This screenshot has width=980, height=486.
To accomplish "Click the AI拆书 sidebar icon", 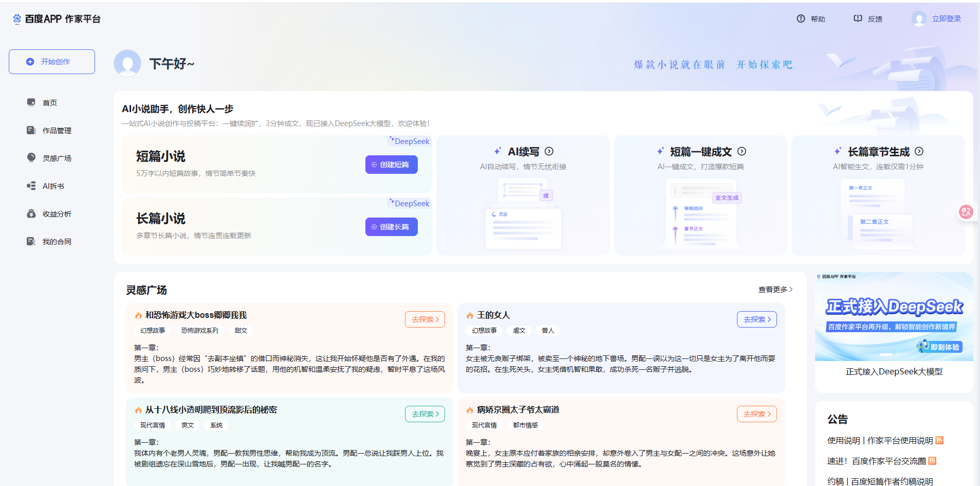I will pos(31,186).
